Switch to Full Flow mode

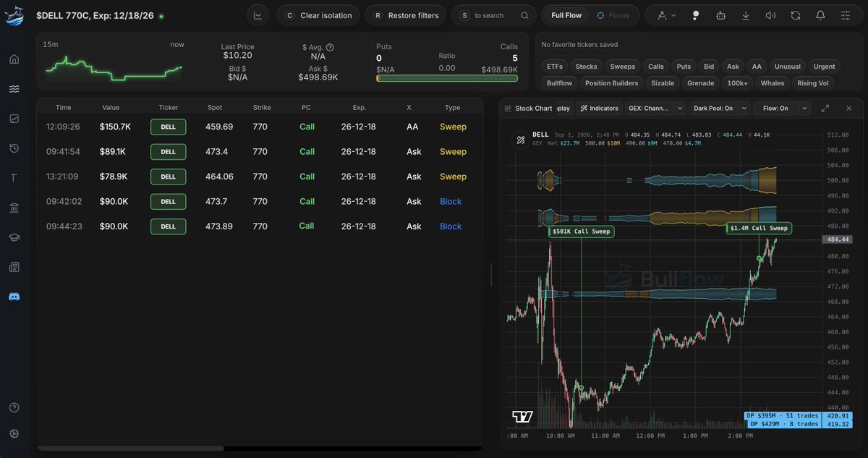566,15
